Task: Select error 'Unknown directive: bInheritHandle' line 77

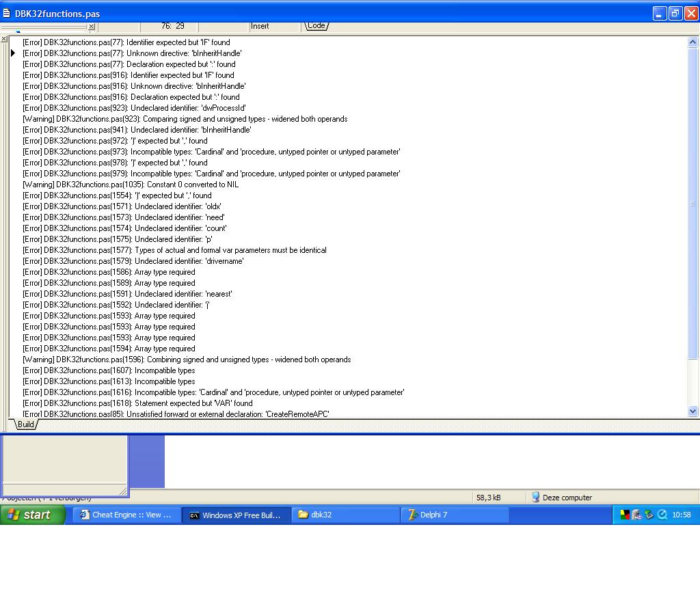Action: [132, 53]
